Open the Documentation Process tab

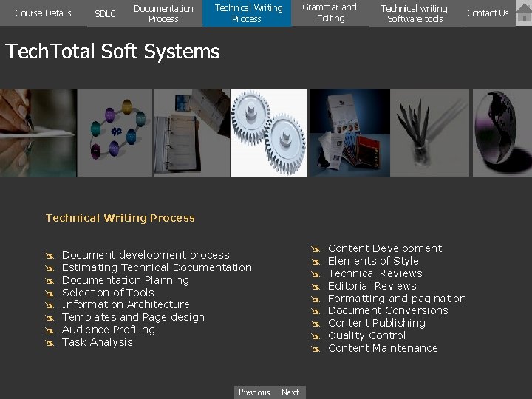click(x=163, y=13)
